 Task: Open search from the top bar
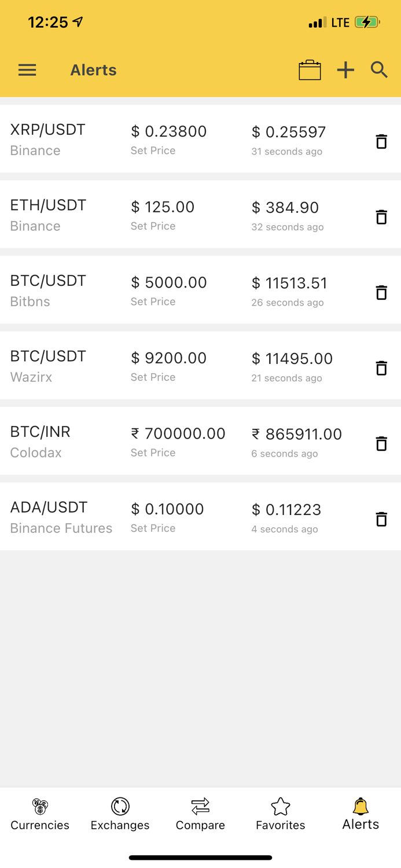(379, 69)
